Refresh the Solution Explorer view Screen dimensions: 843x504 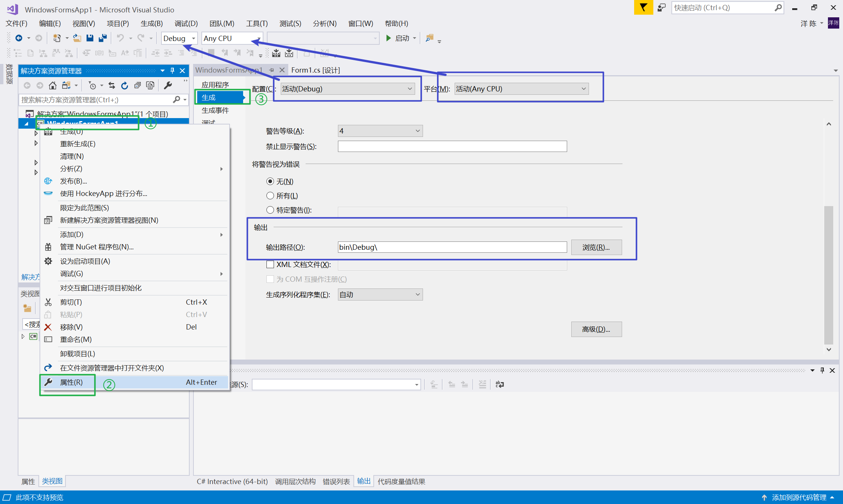point(125,85)
